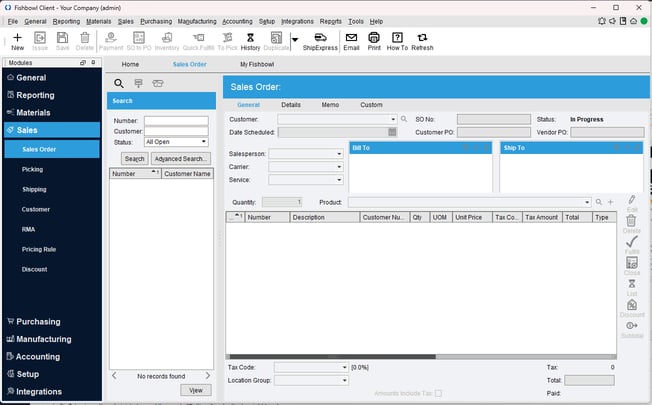Image resolution: width=652 pixels, height=405 pixels.
Task: Click the product search magnifier icon
Action: click(x=599, y=202)
